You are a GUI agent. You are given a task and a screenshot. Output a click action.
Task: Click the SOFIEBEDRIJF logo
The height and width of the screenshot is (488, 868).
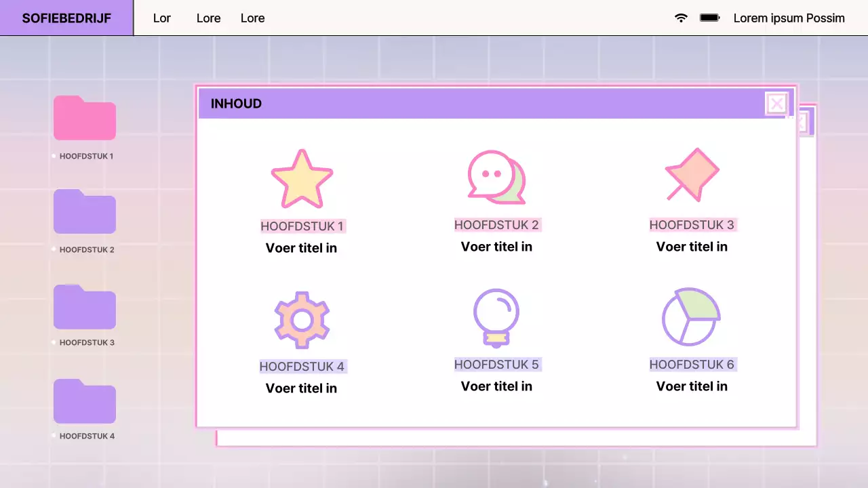pyautogui.click(x=66, y=18)
